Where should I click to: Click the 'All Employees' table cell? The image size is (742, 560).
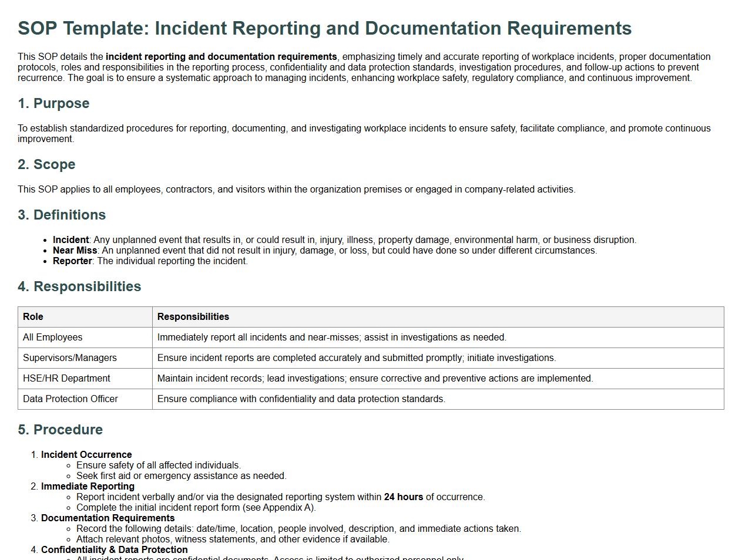click(x=52, y=338)
